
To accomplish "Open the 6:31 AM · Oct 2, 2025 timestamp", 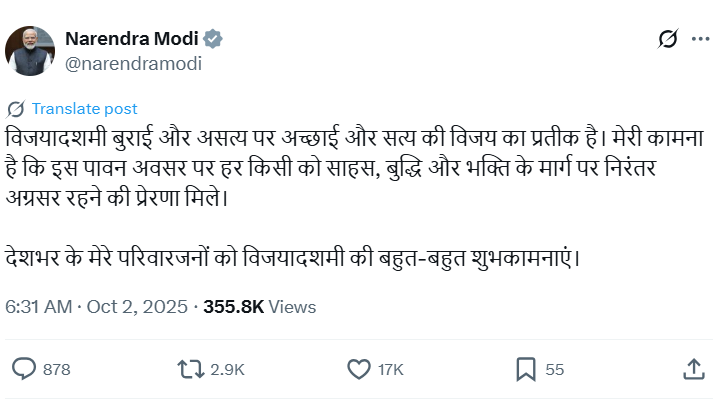I will [x=97, y=307].
